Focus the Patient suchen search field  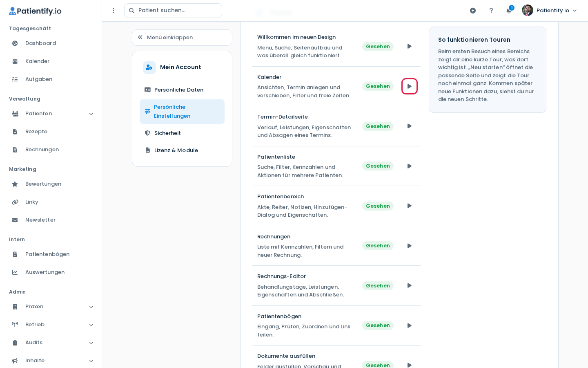(x=173, y=11)
